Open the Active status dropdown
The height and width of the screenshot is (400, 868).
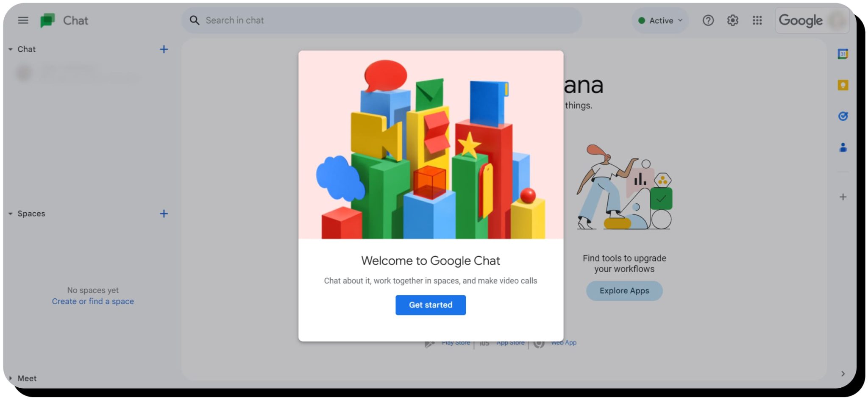click(659, 20)
